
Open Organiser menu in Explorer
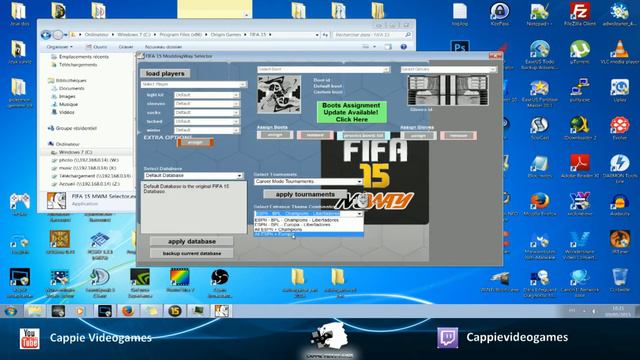pos(59,47)
